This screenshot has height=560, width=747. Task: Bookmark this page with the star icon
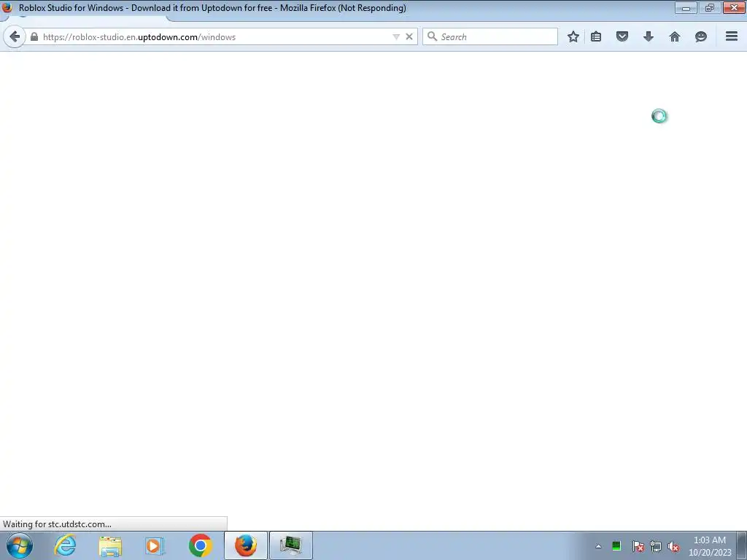[x=573, y=36]
